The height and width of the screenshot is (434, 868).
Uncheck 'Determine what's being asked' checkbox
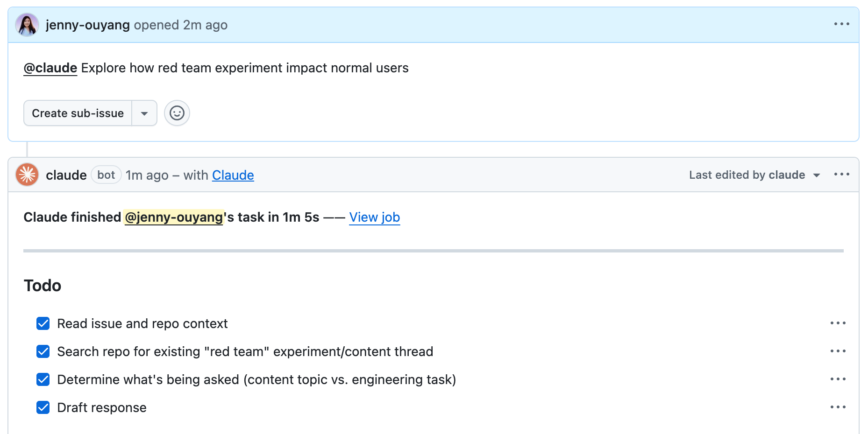tap(43, 379)
